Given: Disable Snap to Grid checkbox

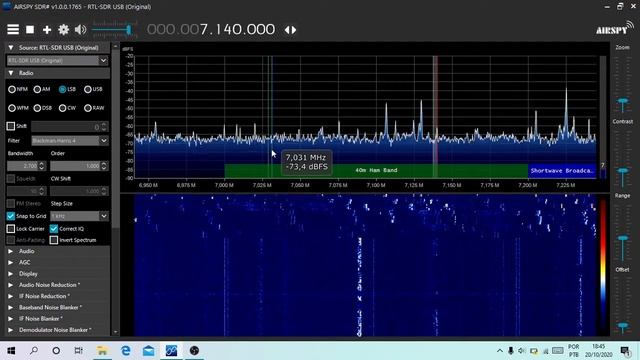Looking at the screenshot, I should point(11,216).
